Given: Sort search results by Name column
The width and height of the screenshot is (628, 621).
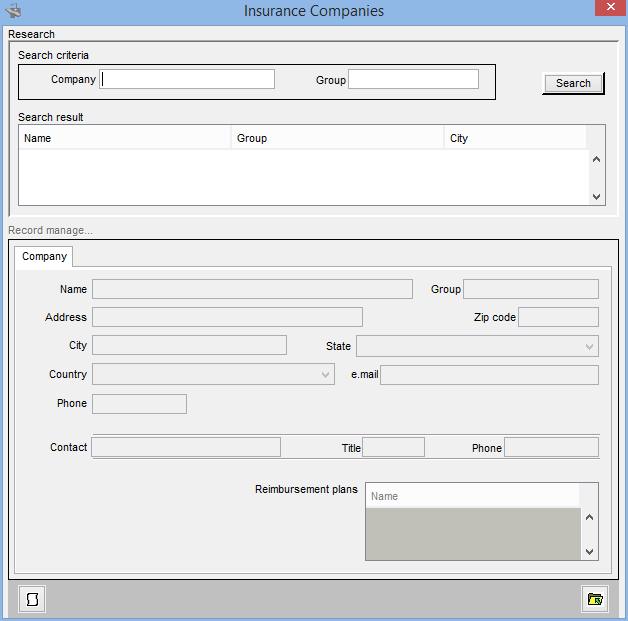Looking at the screenshot, I should point(124,138).
